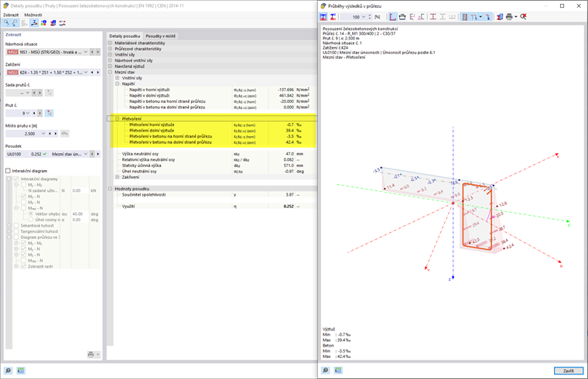Click the grey I-section icon in results toolbar
588x379 pixels.
pyautogui.click(x=443, y=16)
